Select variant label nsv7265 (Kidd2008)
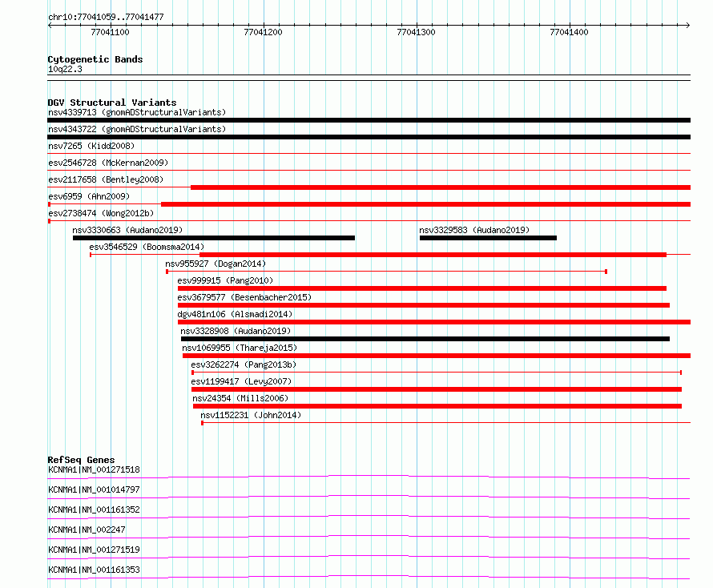 [91, 146]
